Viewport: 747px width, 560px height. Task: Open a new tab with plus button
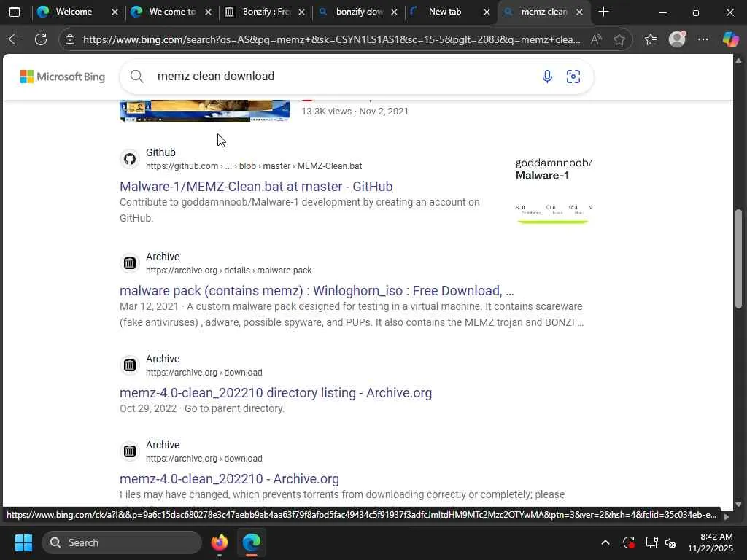click(603, 12)
